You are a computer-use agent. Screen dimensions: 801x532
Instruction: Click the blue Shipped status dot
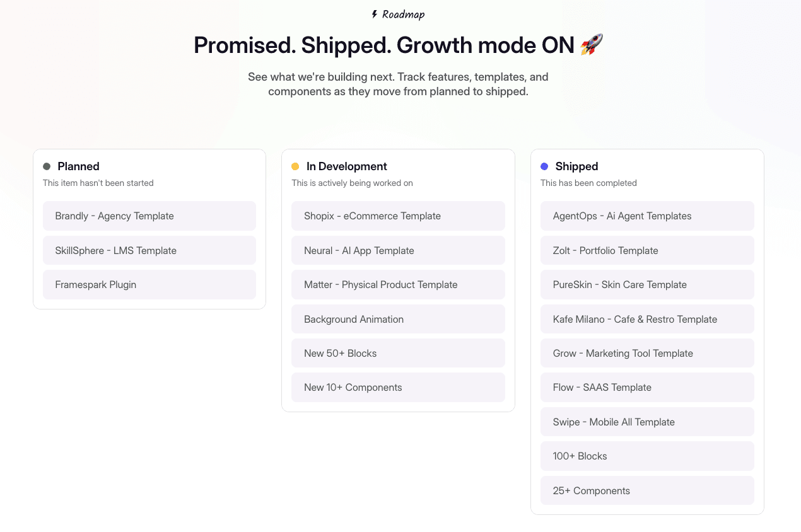pyautogui.click(x=544, y=166)
